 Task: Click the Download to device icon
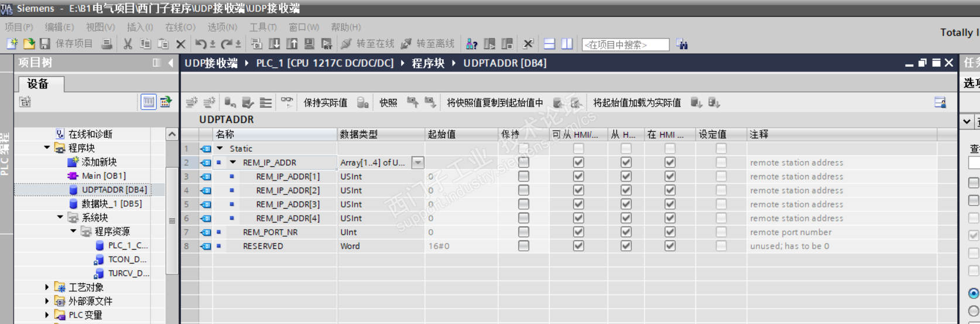(274, 44)
